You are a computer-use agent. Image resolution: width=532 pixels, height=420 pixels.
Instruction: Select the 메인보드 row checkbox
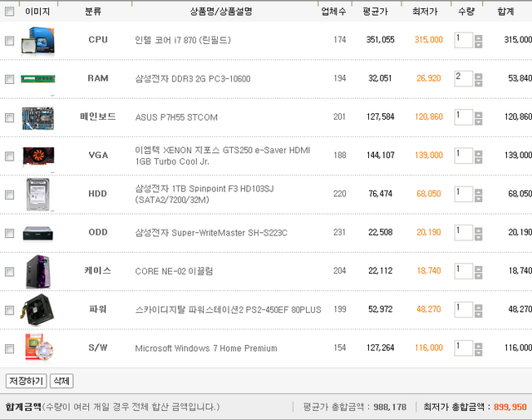(x=9, y=117)
